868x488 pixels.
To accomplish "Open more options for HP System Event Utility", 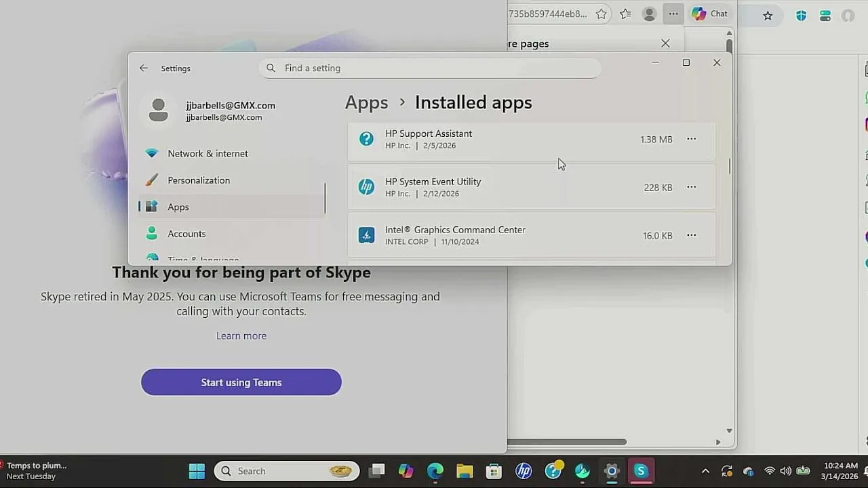I will point(691,187).
